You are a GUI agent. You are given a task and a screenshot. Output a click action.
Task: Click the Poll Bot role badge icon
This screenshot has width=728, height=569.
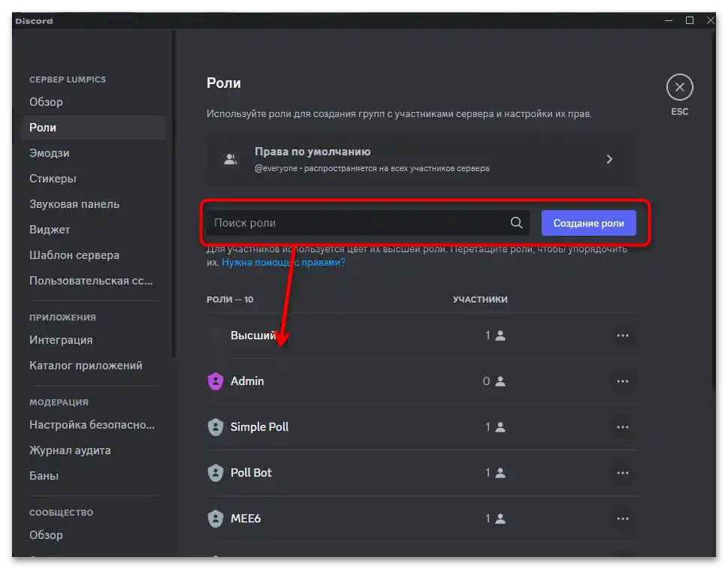coord(215,473)
